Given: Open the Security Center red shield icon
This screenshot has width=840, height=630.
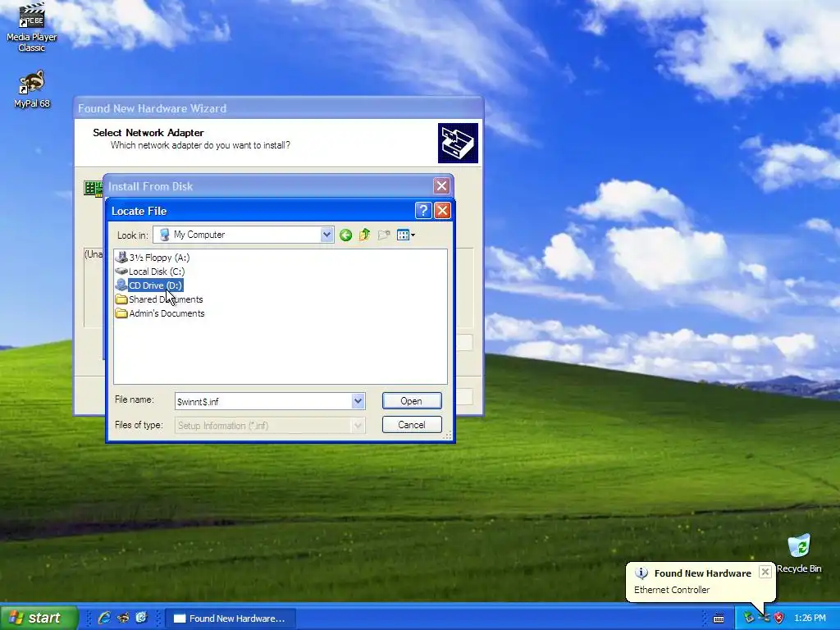Looking at the screenshot, I should (779, 619).
